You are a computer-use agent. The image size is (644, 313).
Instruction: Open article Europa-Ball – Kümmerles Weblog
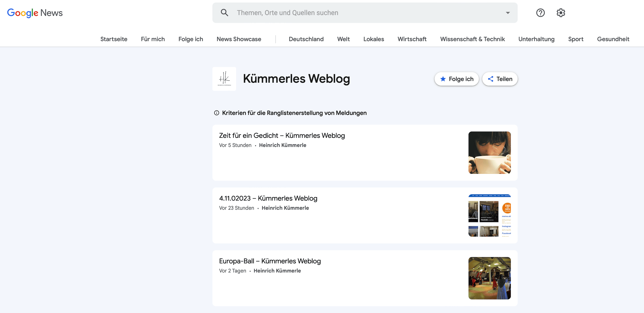(270, 261)
